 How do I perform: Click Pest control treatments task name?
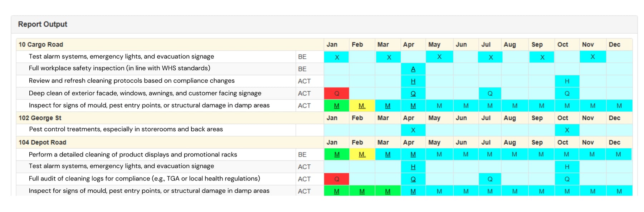tap(126, 129)
